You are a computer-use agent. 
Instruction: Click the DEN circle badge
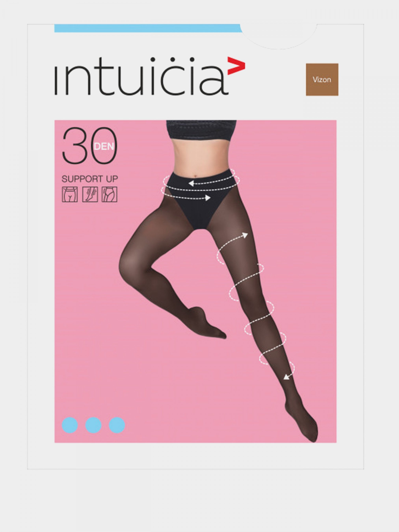tap(104, 147)
